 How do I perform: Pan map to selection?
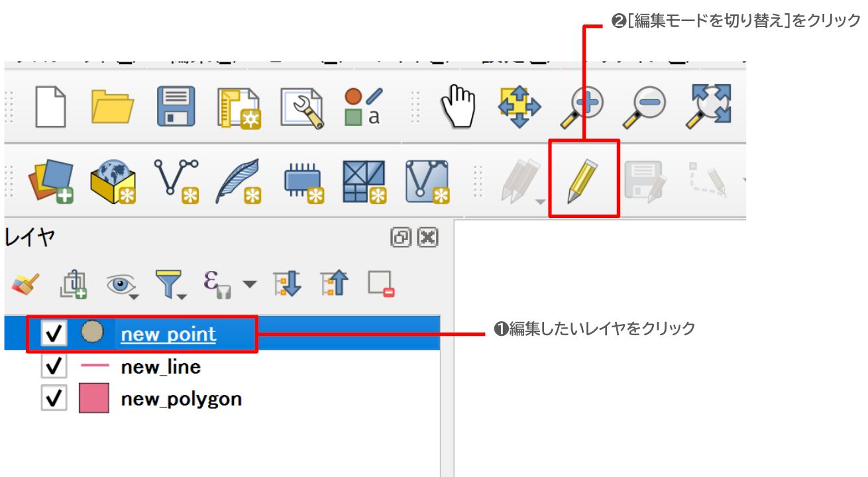tap(520, 107)
